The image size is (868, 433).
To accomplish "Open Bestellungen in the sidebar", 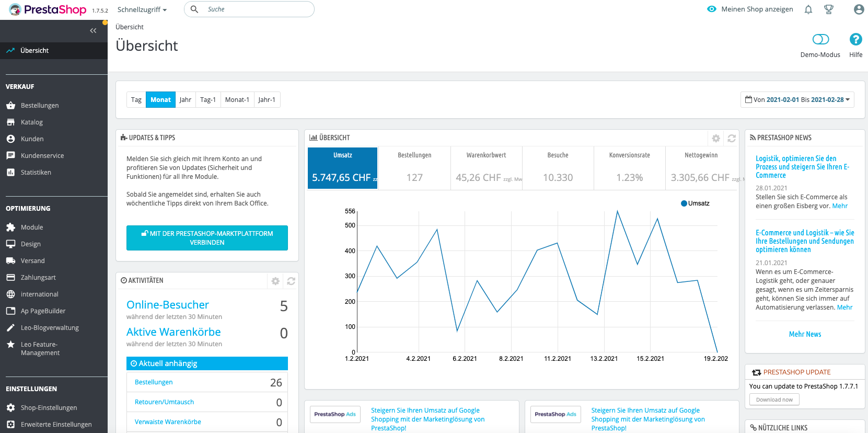I will tap(40, 106).
